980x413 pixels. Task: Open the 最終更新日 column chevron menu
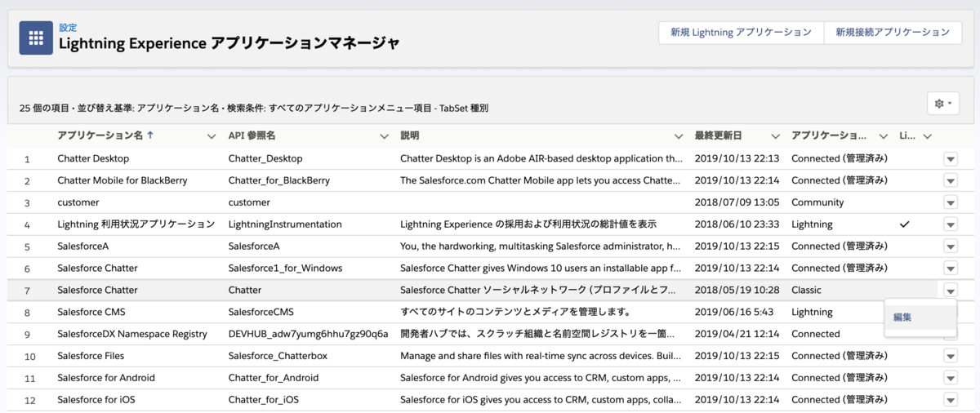coord(775,136)
